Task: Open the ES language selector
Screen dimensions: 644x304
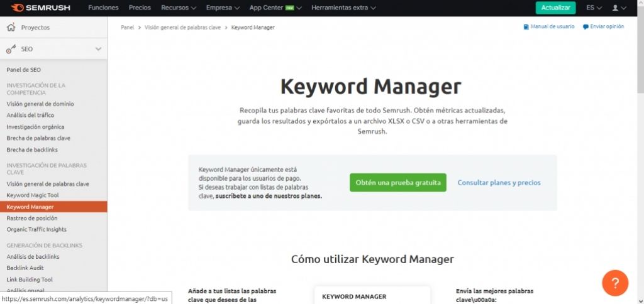Action: [x=594, y=8]
